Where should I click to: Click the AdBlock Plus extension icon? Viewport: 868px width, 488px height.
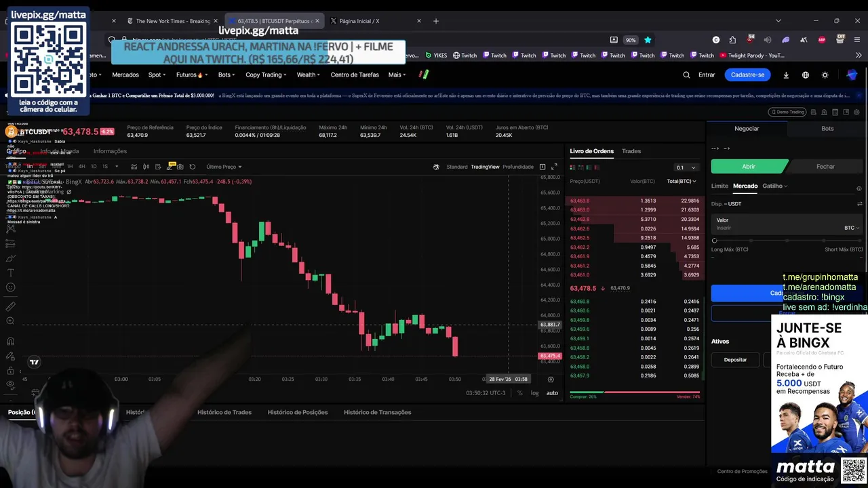pos(822,40)
